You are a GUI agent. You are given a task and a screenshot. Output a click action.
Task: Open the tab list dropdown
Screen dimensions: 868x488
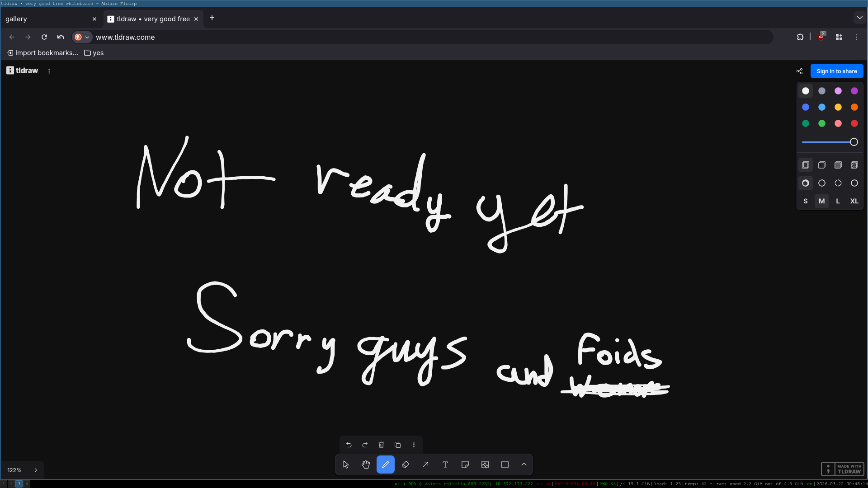pyautogui.click(x=859, y=18)
